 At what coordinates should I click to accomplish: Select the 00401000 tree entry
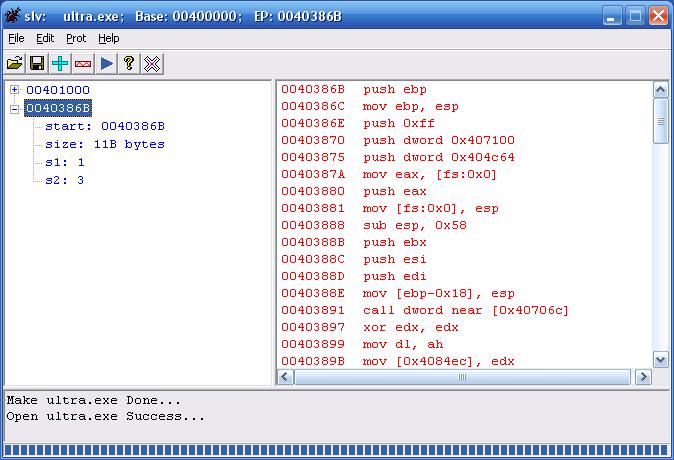(58, 90)
